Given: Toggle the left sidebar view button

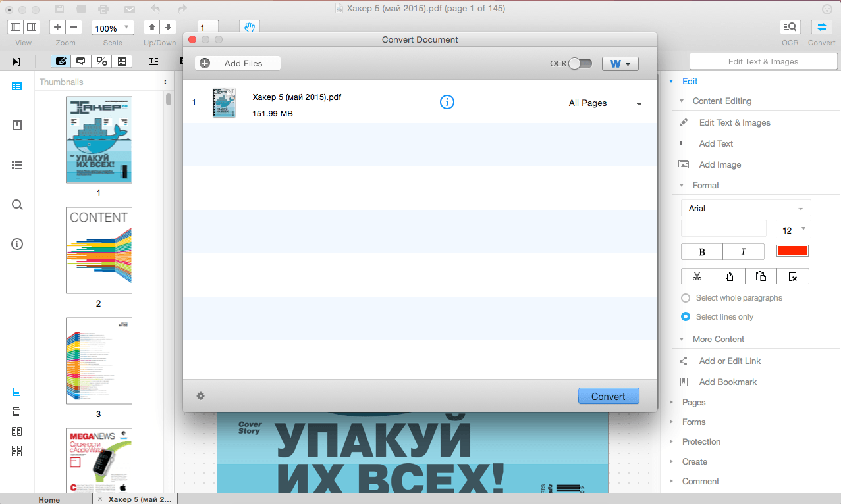Looking at the screenshot, I should (16, 27).
